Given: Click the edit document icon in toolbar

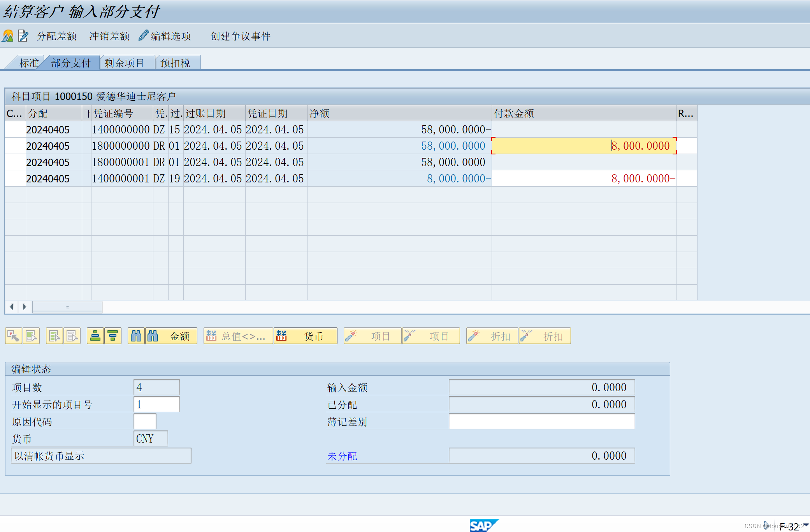Looking at the screenshot, I should point(23,36).
